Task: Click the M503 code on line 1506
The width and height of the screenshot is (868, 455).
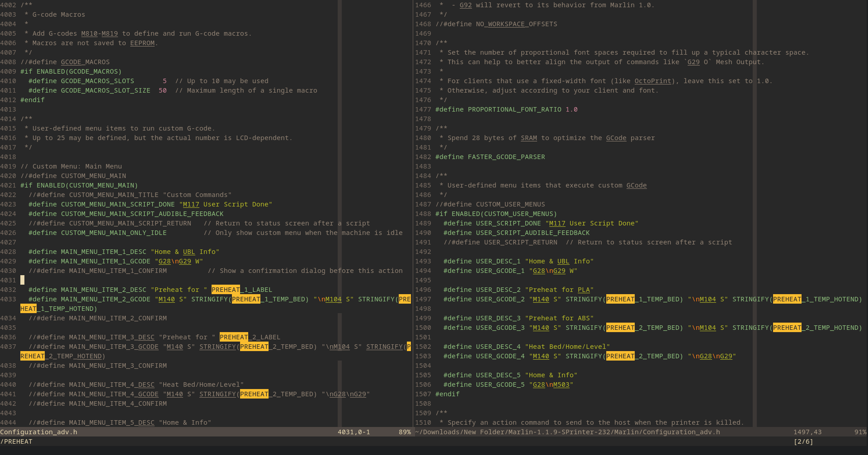Action: (561, 385)
